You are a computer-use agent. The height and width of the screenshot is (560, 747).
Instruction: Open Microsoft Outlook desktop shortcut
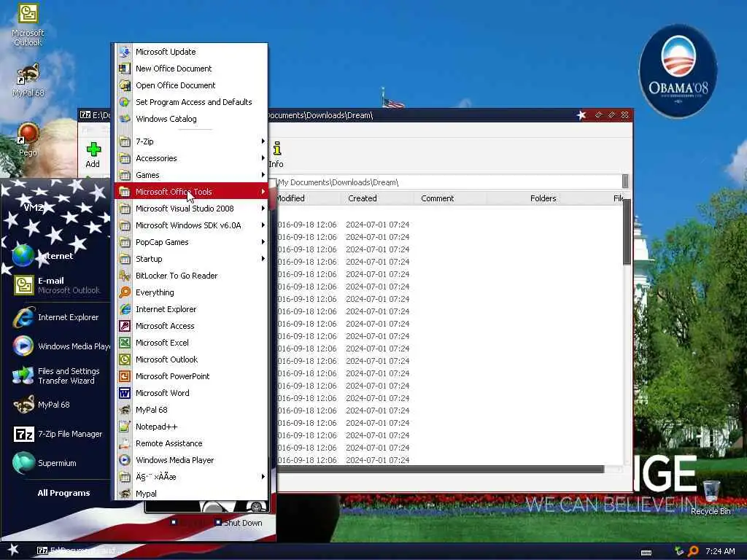coord(28,25)
